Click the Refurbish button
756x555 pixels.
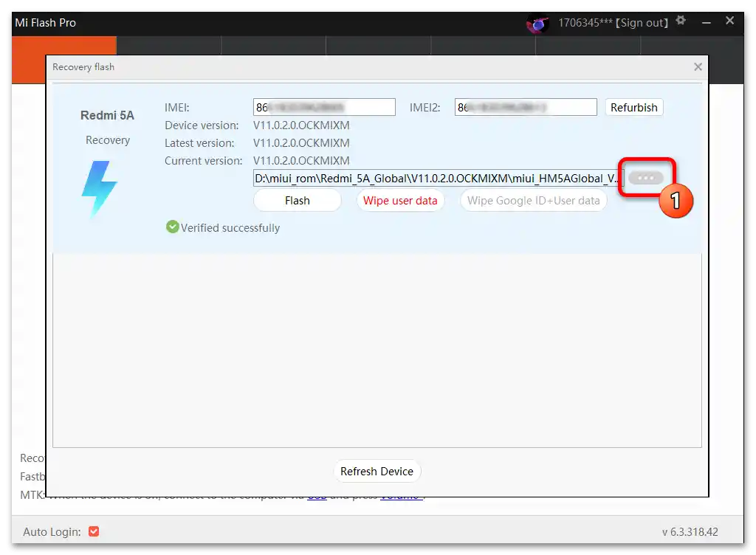click(x=633, y=107)
